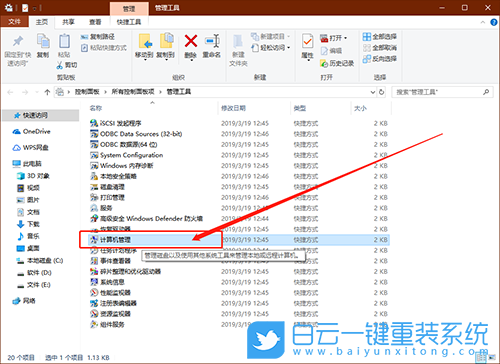Click the forward navigation arrow
This screenshot has height=364, width=500.
(25, 92)
